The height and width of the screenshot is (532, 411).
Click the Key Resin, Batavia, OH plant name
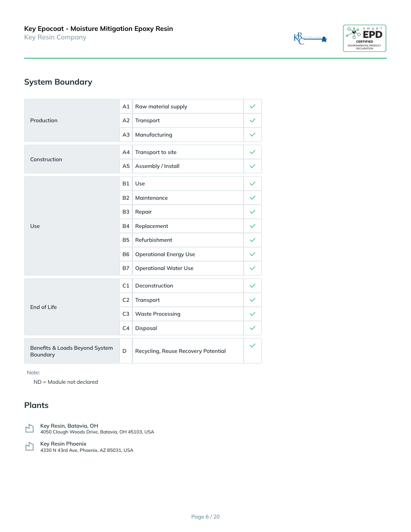(69, 426)
